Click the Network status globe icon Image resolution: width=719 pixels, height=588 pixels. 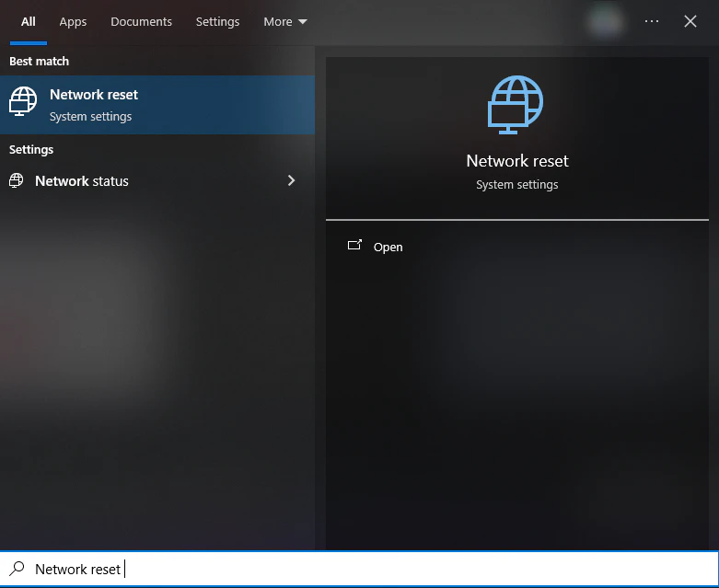[16, 180]
